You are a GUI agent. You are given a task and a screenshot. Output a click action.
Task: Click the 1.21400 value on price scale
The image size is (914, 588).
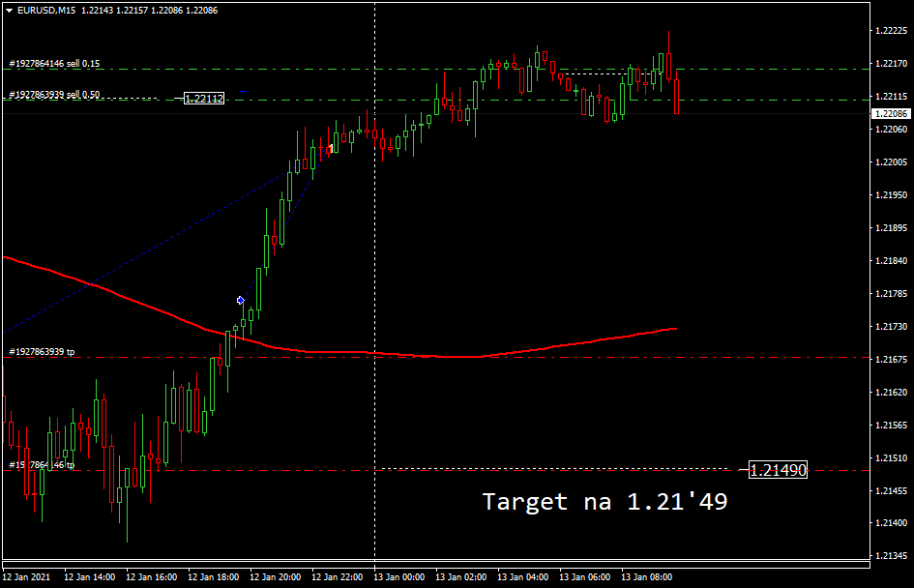892,523
